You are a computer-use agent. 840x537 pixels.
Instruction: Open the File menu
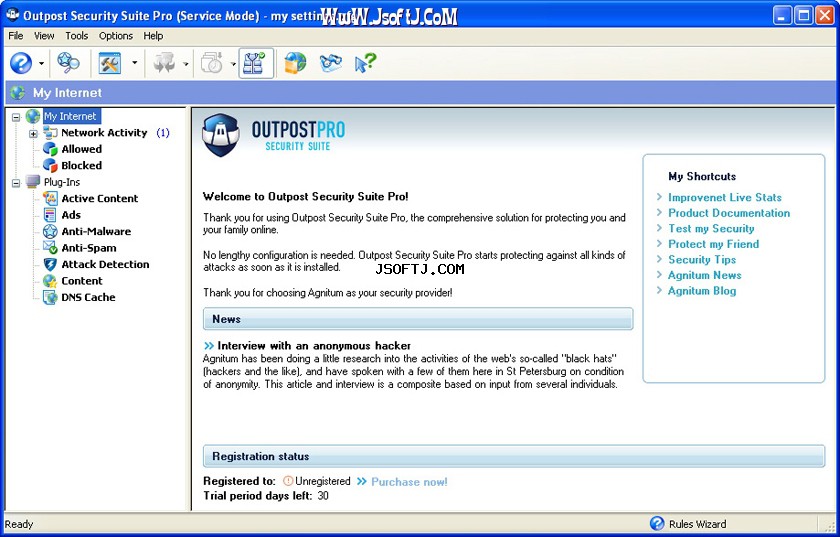[x=16, y=36]
